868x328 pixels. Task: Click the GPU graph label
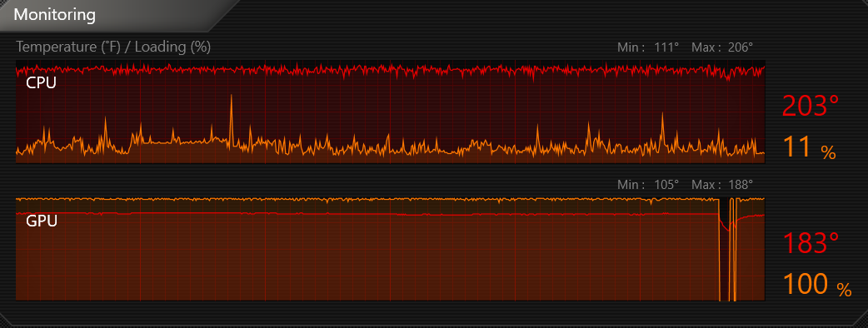(x=42, y=221)
